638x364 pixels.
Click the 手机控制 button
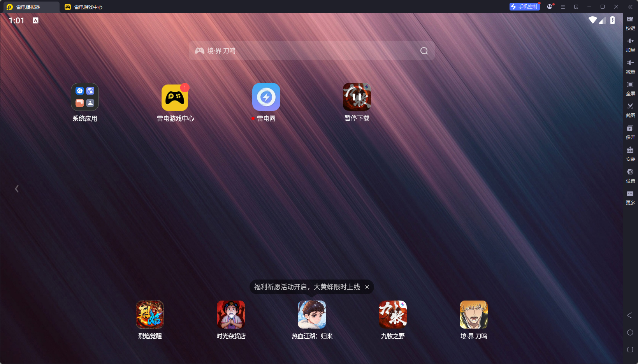pyautogui.click(x=525, y=7)
